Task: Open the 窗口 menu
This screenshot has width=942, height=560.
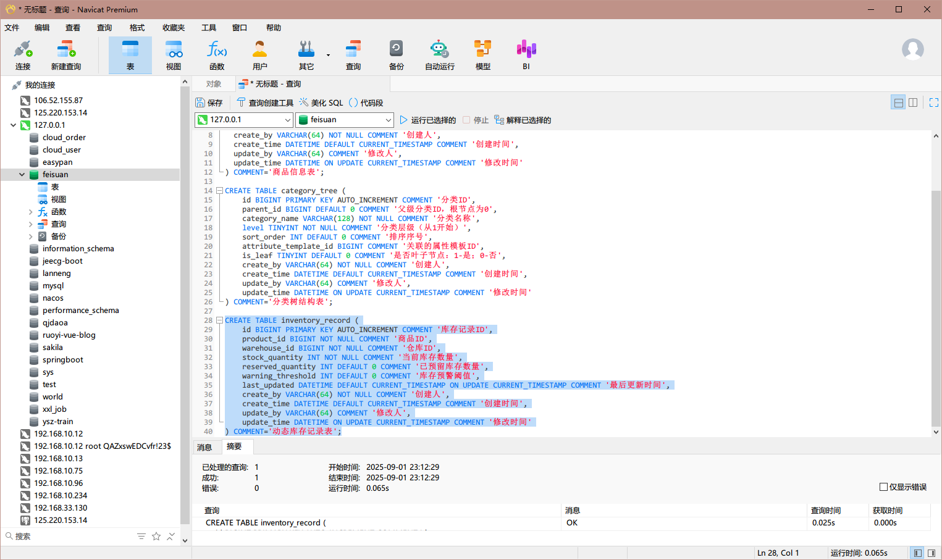Action: [x=240, y=28]
